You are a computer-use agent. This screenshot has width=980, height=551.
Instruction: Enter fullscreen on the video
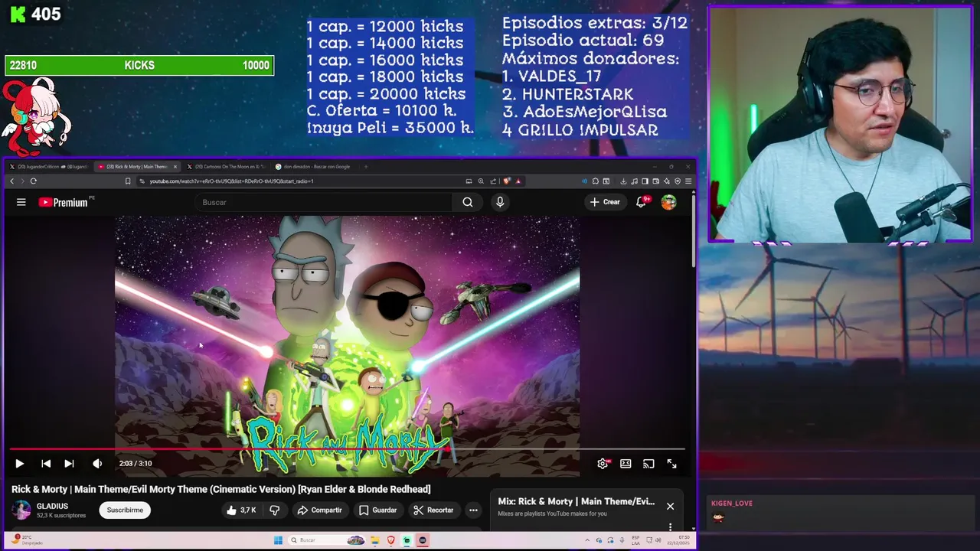point(671,463)
